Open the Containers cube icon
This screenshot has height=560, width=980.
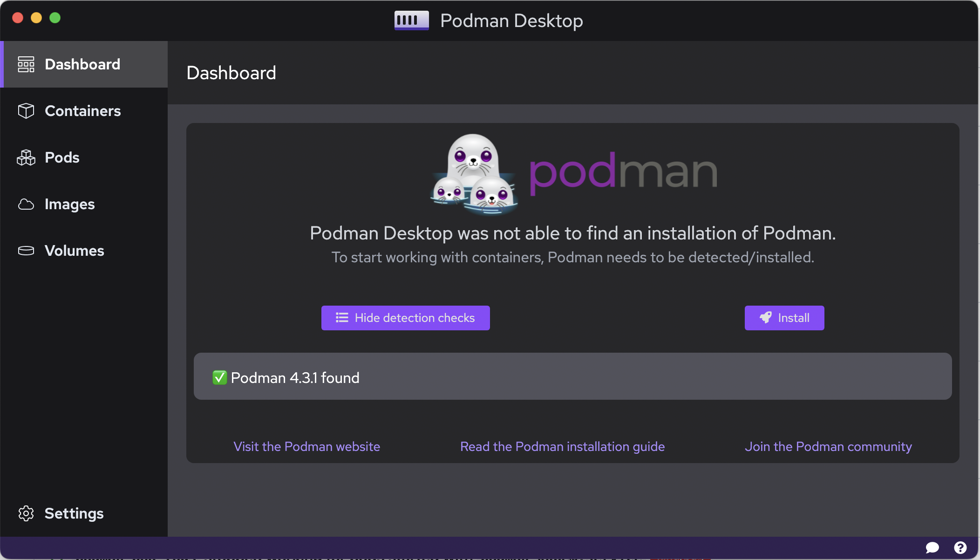pyautogui.click(x=26, y=111)
